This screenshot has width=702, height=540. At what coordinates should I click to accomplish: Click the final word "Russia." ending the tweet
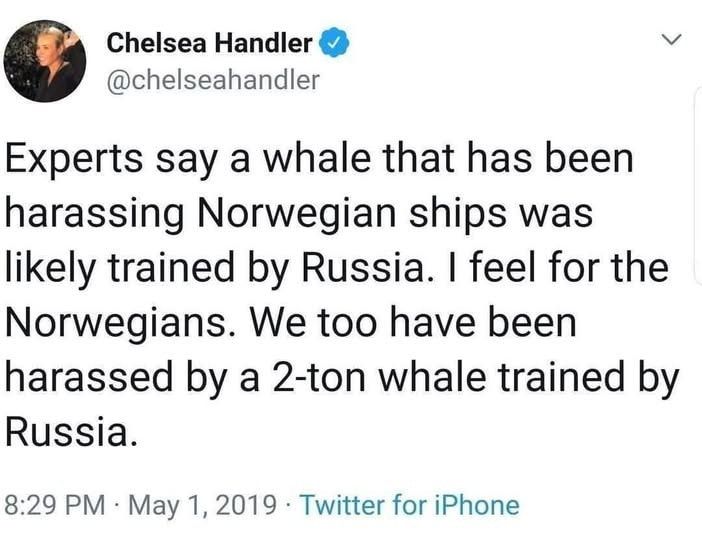tap(70, 431)
